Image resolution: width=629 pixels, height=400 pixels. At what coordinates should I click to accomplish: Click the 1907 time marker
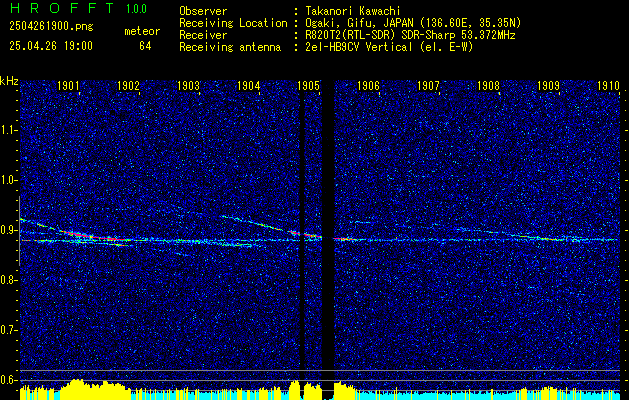[x=428, y=85]
